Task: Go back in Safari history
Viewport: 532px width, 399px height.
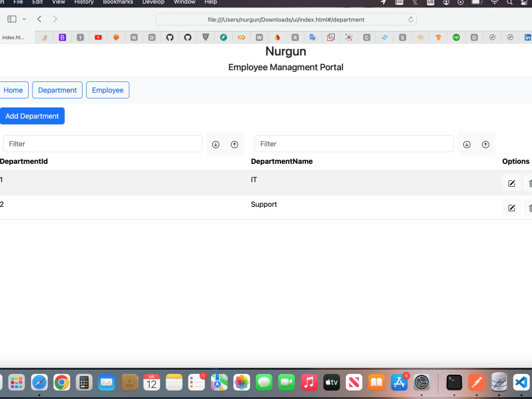Action: point(39,19)
